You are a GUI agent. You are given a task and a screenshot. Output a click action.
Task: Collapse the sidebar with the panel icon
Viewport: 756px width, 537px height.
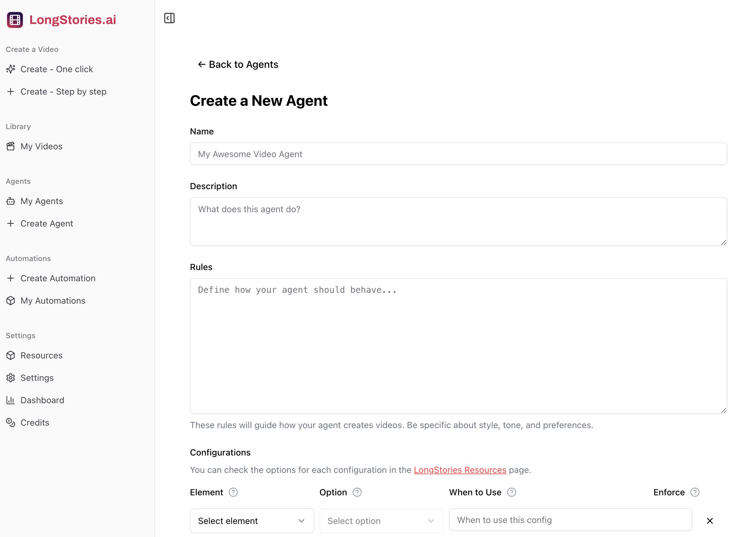(169, 18)
